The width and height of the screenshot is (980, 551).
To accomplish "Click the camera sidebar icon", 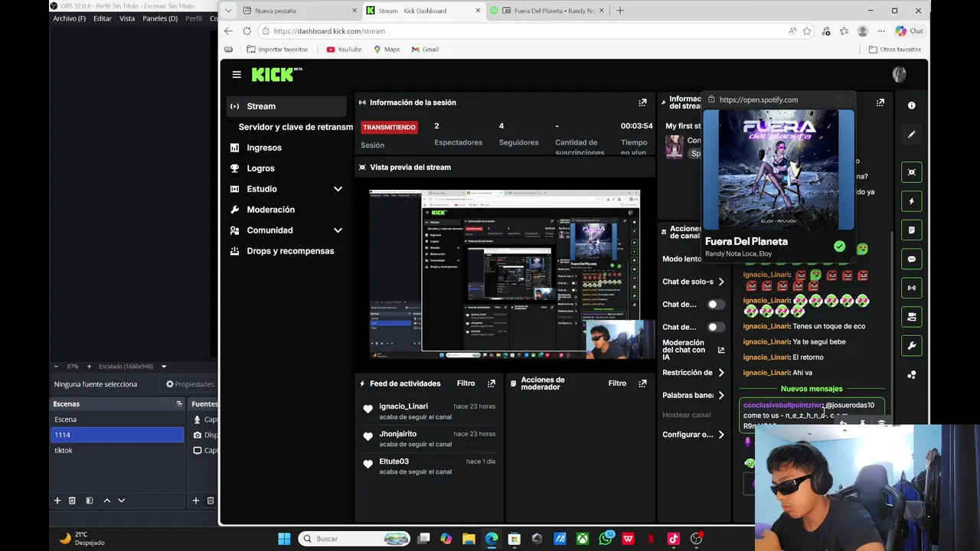I will coord(911,317).
